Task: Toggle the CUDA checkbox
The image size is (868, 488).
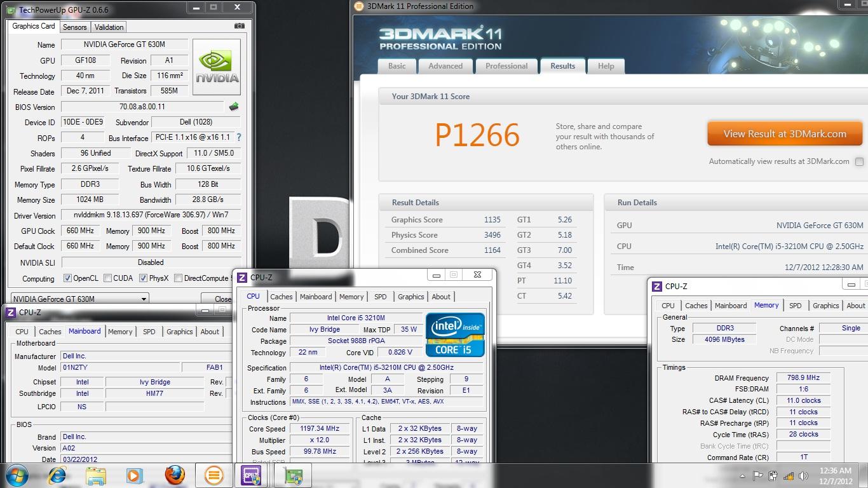Action: pos(107,278)
